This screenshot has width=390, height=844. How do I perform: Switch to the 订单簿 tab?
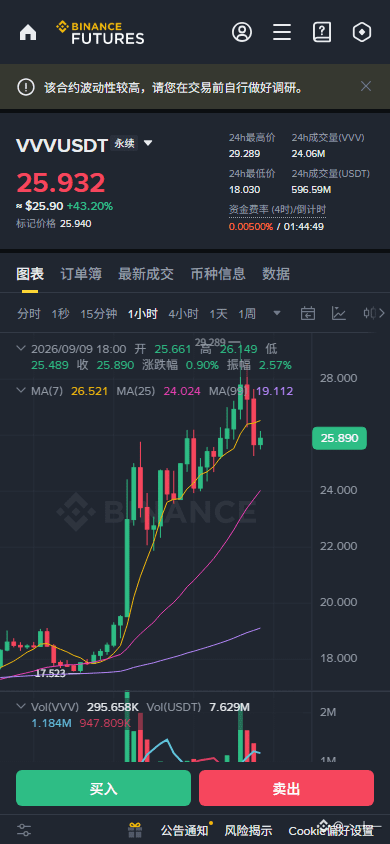(x=81, y=274)
